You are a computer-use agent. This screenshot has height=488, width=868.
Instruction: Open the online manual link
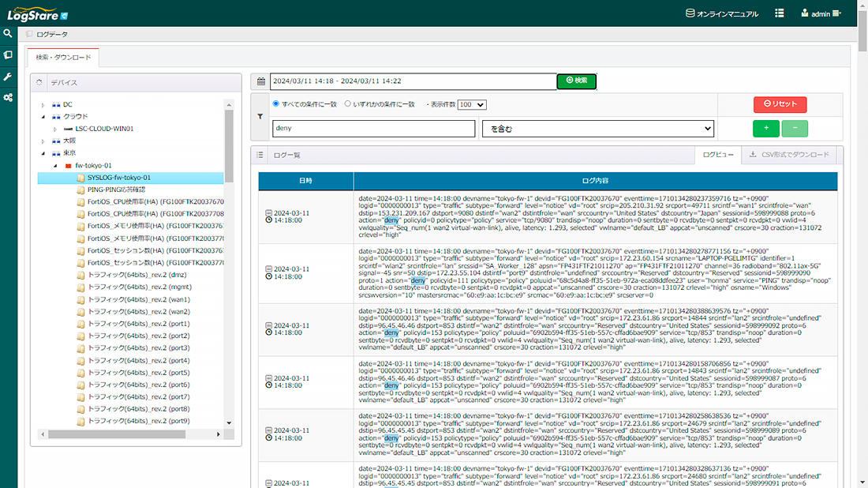point(722,14)
